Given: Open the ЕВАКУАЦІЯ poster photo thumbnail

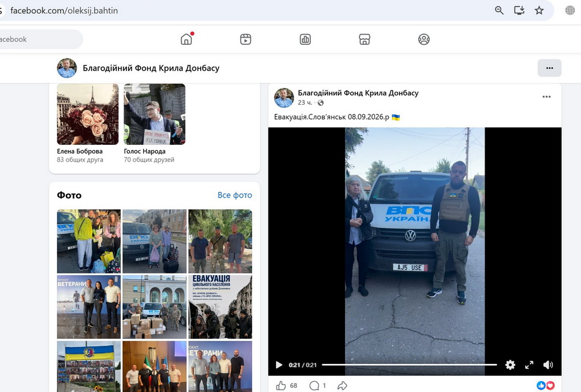Looking at the screenshot, I should 220,307.
